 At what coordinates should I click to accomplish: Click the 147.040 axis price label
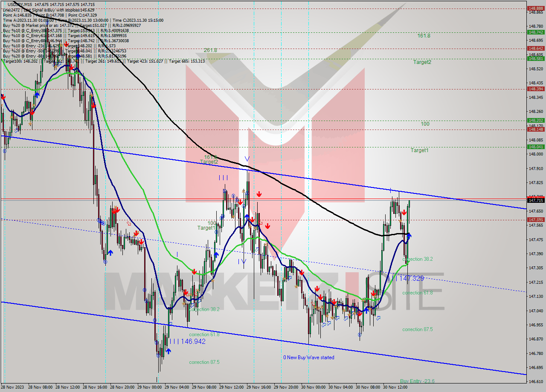point(536,311)
